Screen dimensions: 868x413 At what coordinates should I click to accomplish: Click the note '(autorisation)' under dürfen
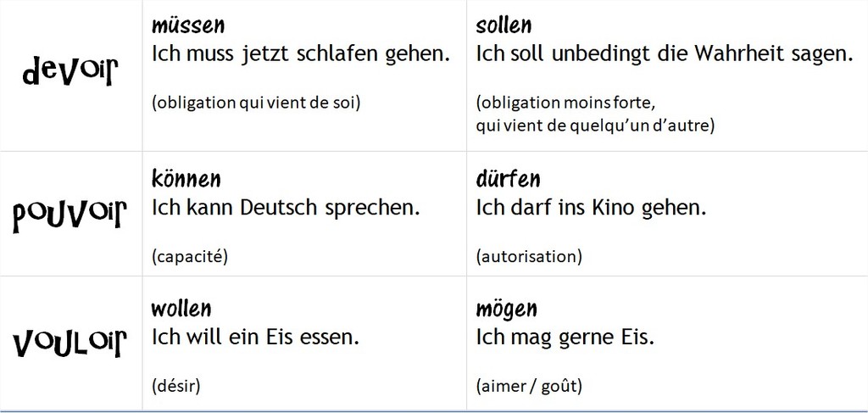coord(529,256)
